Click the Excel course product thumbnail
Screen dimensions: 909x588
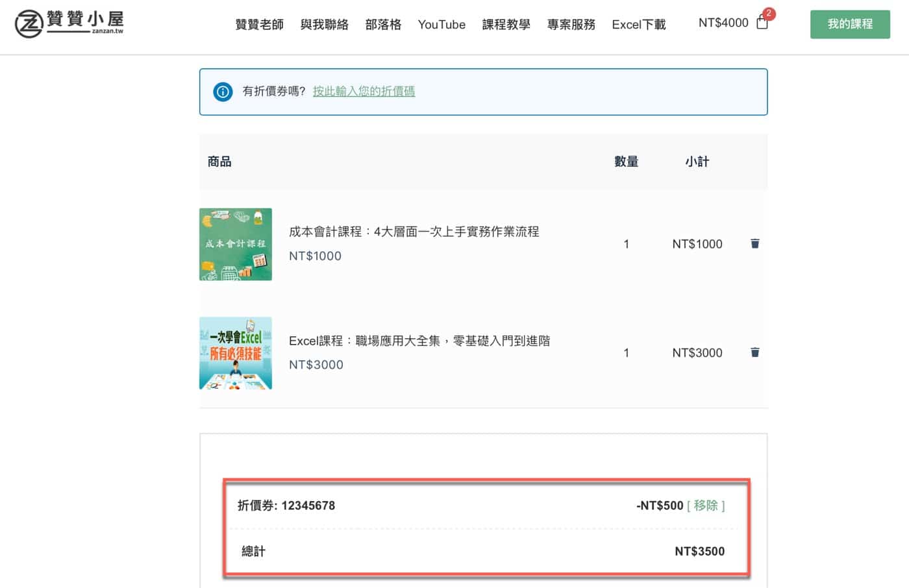coord(236,353)
